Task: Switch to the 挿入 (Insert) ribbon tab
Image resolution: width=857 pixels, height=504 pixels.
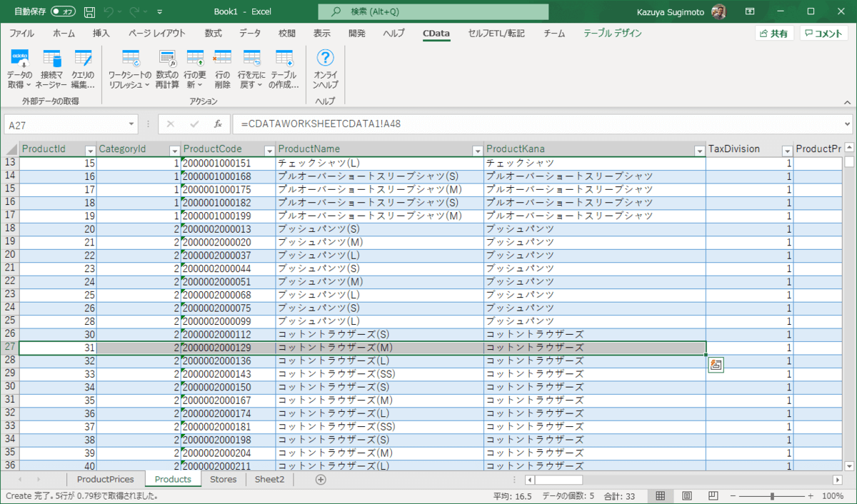Action: tap(101, 34)
